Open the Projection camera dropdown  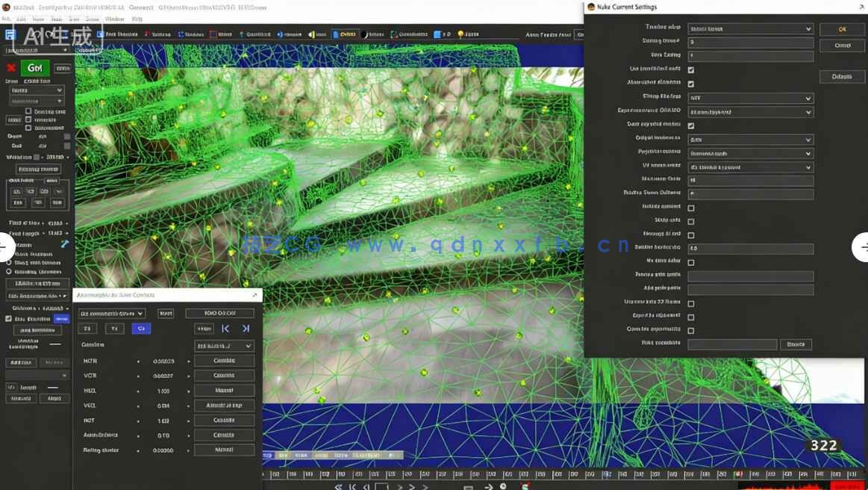(x=750, y=152)
